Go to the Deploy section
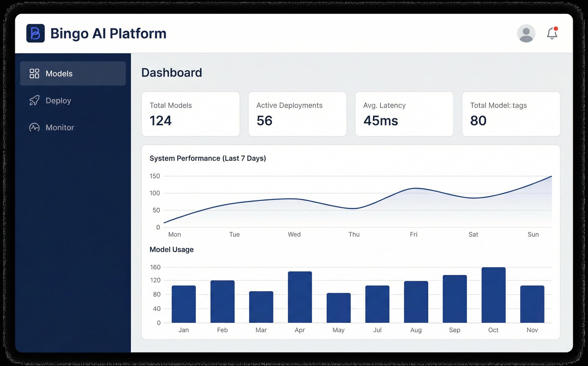588x366 pixels. [x=58, y=100]
